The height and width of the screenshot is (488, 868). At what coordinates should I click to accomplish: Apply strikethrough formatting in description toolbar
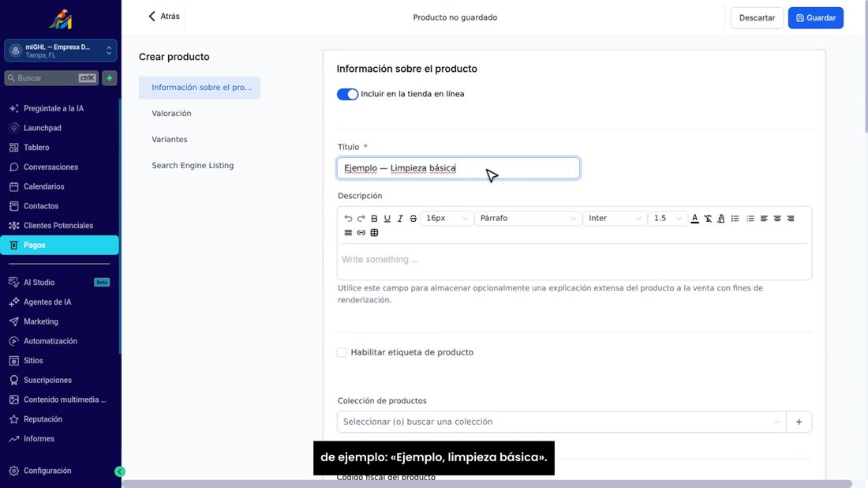click(413, 218)
